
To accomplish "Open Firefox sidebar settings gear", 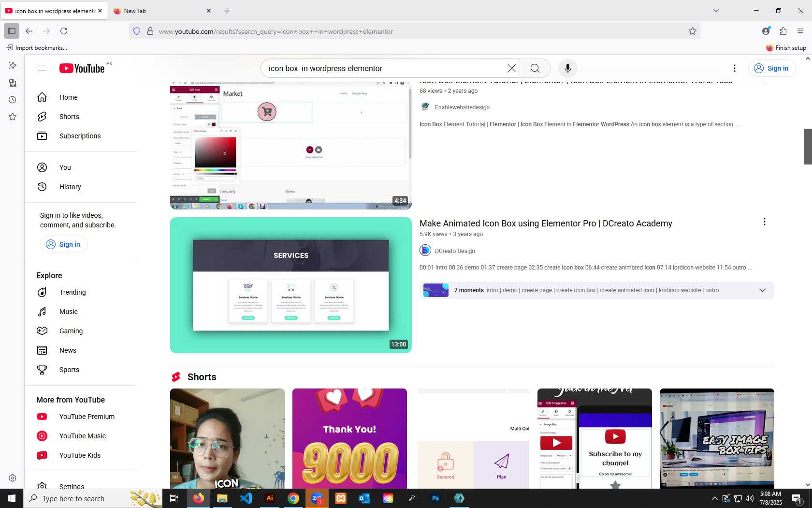I will click(13, 478).
